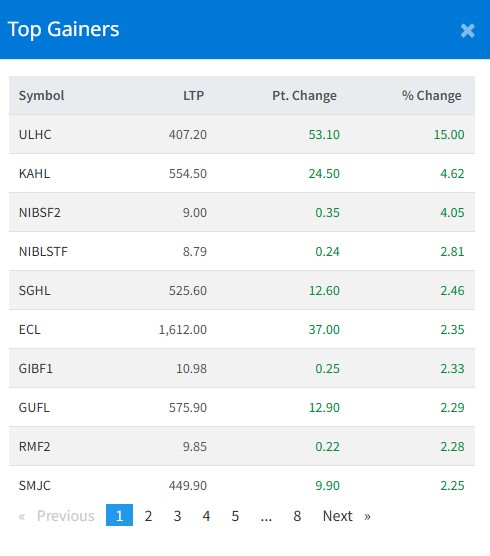The height and width of the screenshot is (556, 490).
Task: Sort by LTP column header
Action: (x=193, y=96)
